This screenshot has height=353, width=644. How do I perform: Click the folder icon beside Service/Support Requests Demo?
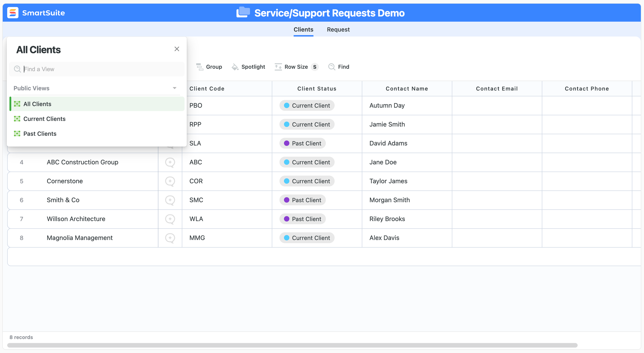(243, 12)
